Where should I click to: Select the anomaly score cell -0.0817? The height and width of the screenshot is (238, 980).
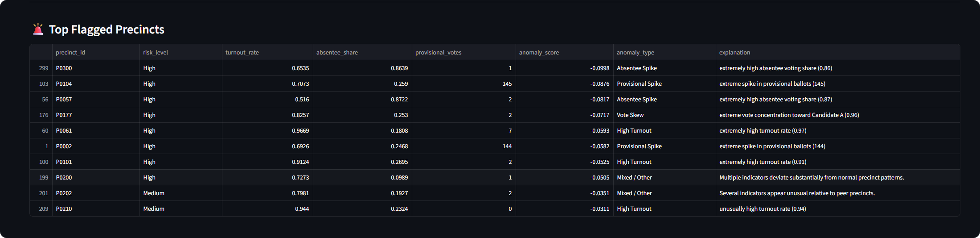point(599,100)
